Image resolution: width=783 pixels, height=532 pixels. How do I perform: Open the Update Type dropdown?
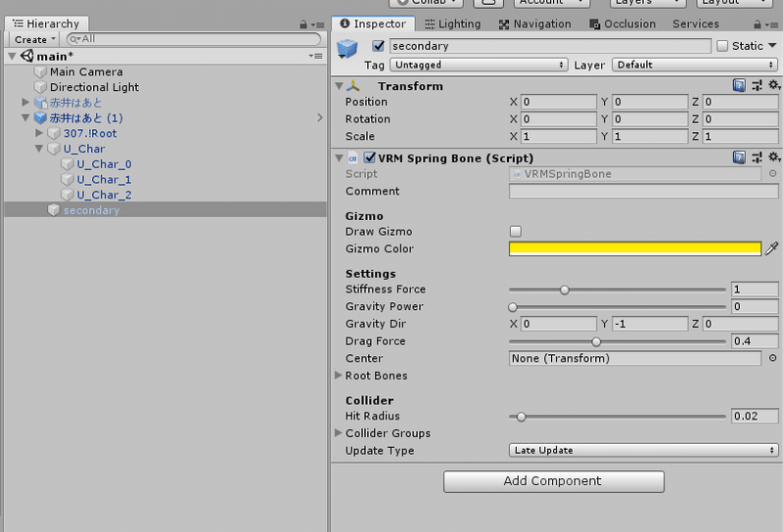coord(643,450)
